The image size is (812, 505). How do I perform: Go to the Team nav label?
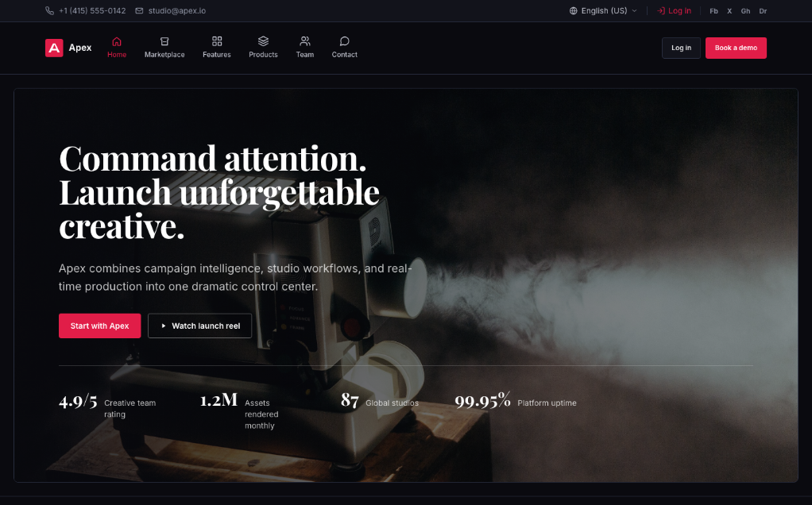click(x=305, y=54)
